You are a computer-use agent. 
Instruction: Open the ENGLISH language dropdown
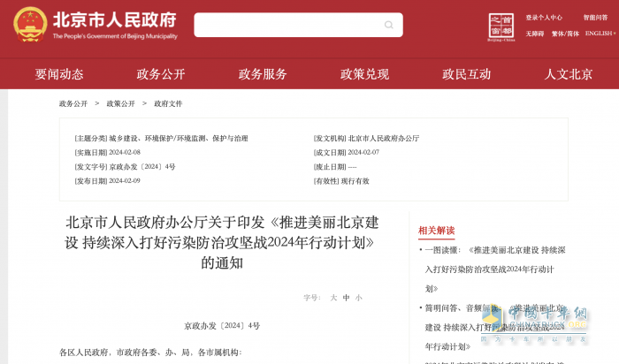(600, 34)
